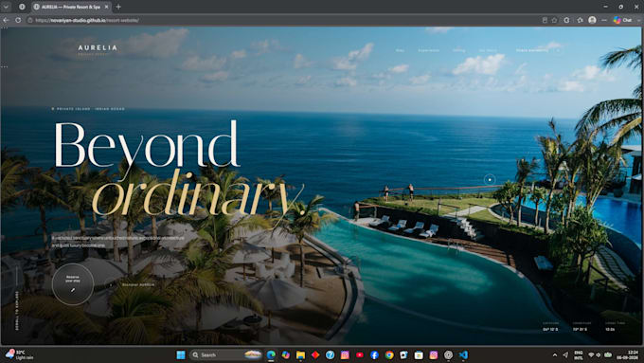The width and height of the screenshot is (644, 363).
Task: Show hidden system tray icons chevron
Action: [x=555, y=354]
